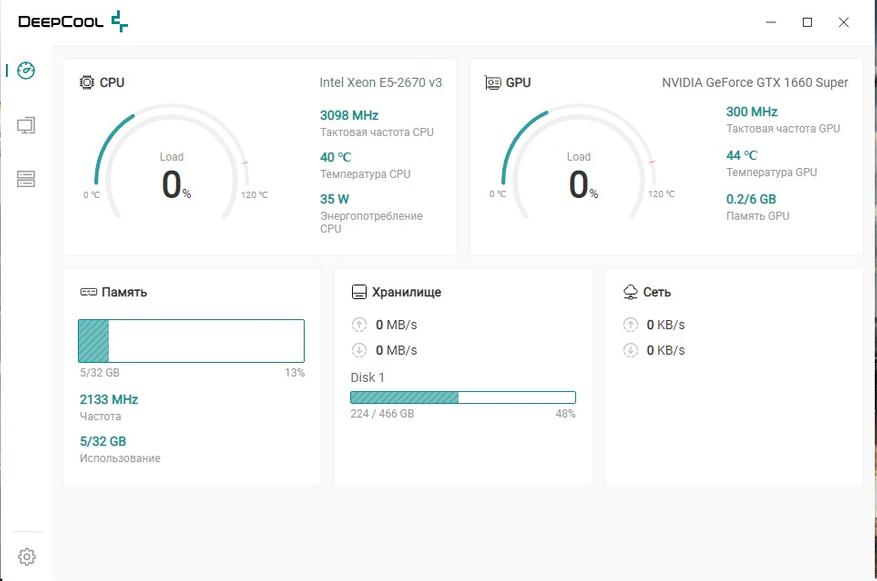Image resolution: width=877 pixels, height=581 pixels.
Task: Click storage download arrow icon
Action: [359, 350]
